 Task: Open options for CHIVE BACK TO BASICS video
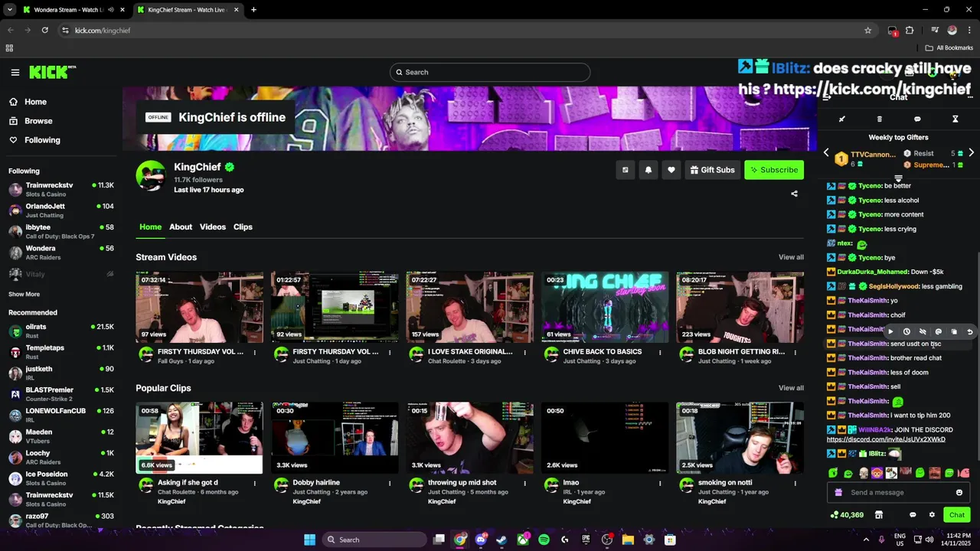click(x=660, y=353)
